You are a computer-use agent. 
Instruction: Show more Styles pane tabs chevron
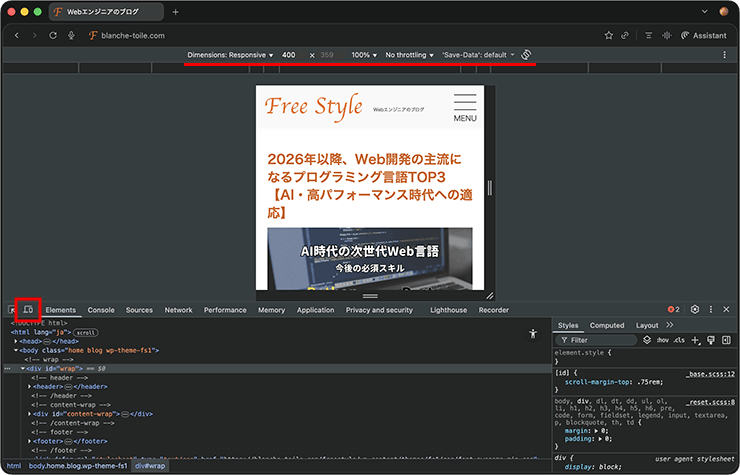tap(670, 325)
